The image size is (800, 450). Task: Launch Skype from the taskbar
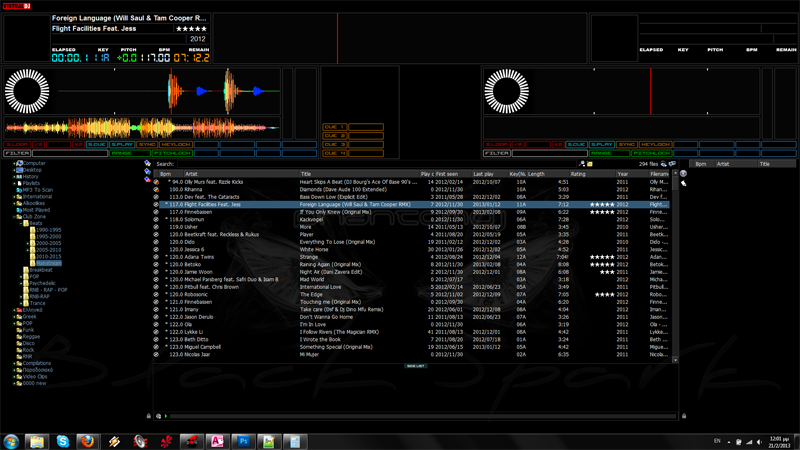[x=63, y=441]
